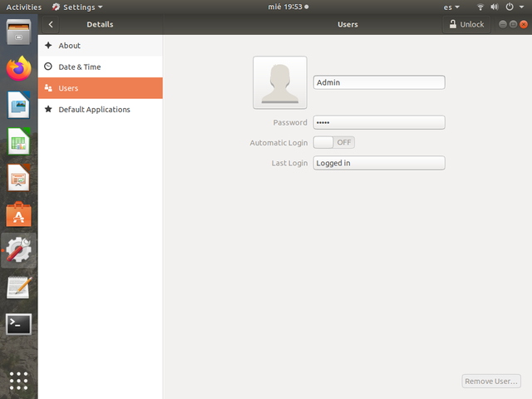The width and height of the screenshot is (532, 399).
Task: Click the user avatar picture
Action: [279, 83]
